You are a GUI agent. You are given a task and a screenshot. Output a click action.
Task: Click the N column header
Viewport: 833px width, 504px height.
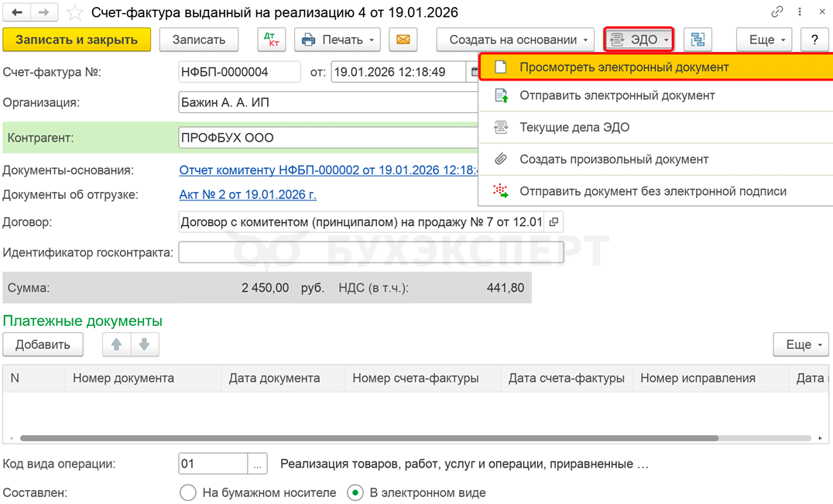coord(34,378)
